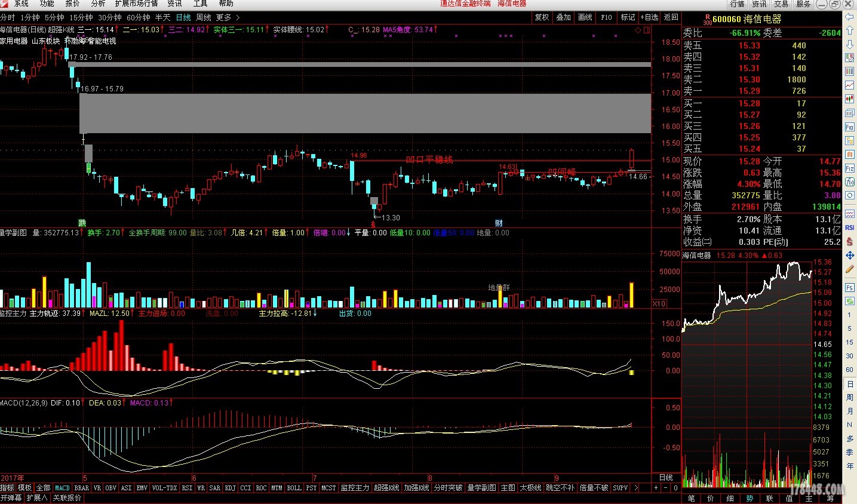Click the diamond icon at chart top-right
Viewport: 857px width, 504px height.
[x=638, y=30]
